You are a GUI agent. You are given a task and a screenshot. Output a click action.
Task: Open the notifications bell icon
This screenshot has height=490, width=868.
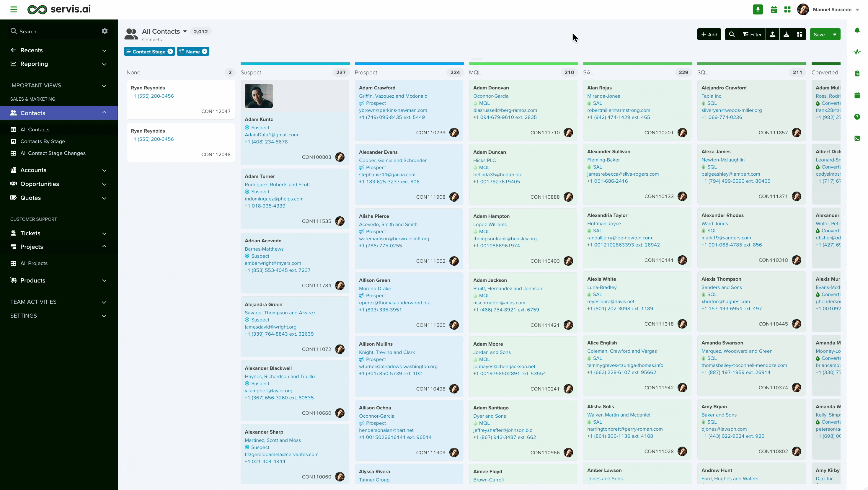click(x=857, y=31)
